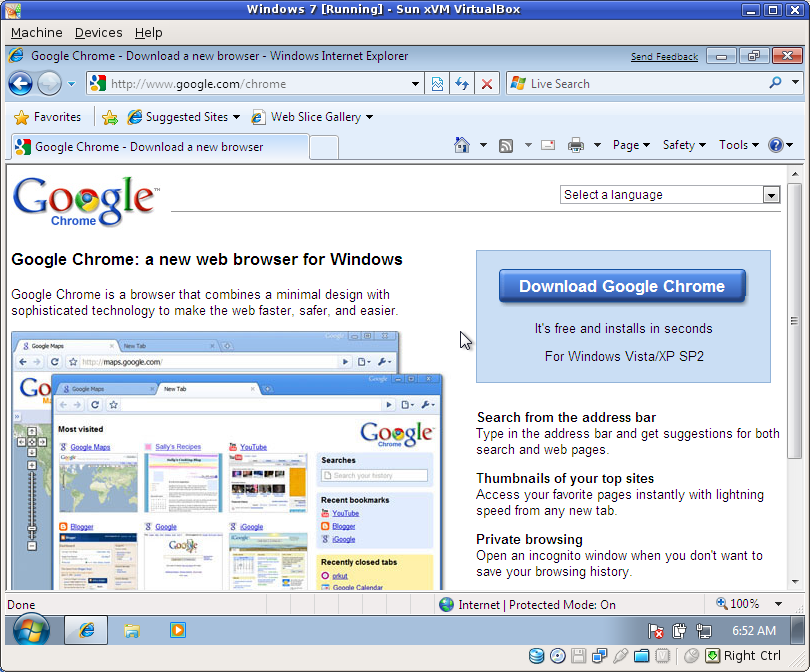Click the magnifier icon to run Live Search
Image resolution: width=810 pixels, height=672 pixels.
click(x=777, y=83)
